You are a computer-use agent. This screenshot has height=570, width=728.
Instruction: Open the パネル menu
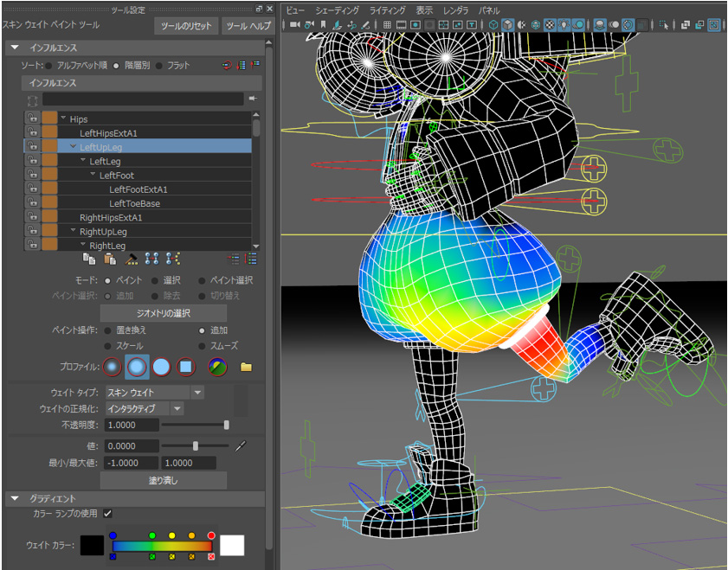[x=489, y=10]
